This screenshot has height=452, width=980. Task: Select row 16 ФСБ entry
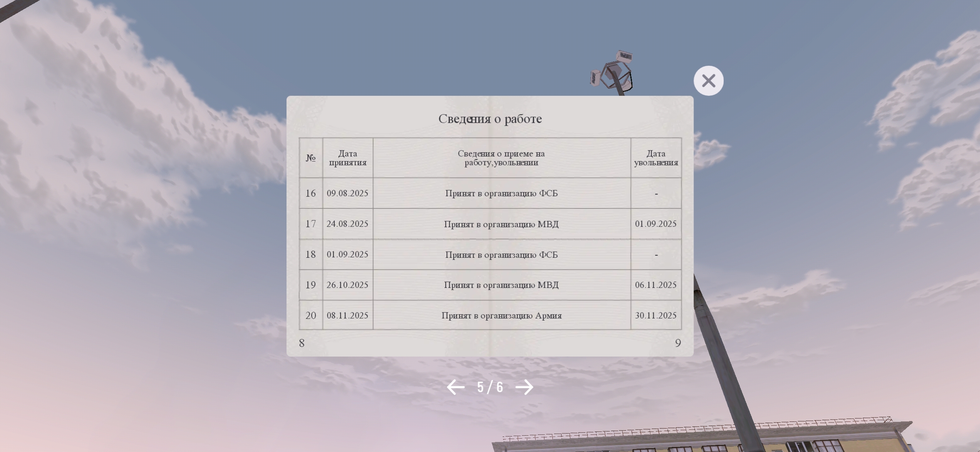coord(501,193)
